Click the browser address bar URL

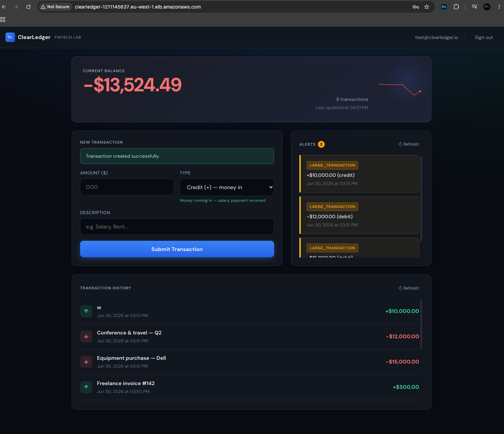click(138, 7)
